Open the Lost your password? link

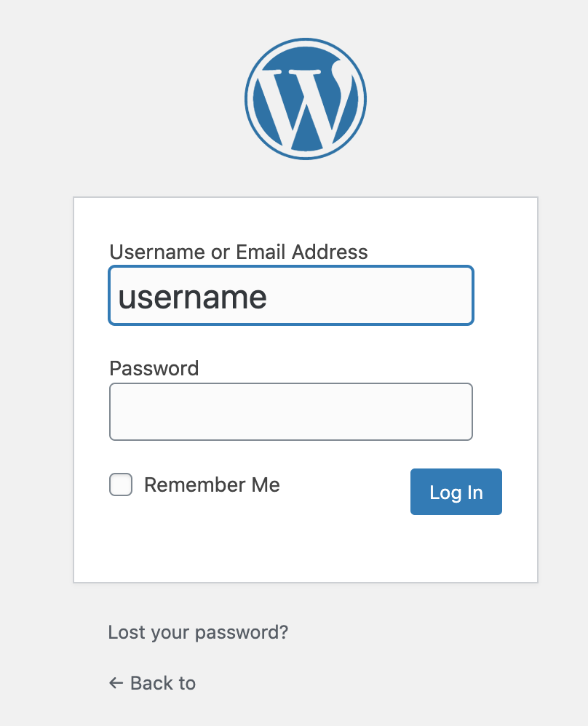198,632
